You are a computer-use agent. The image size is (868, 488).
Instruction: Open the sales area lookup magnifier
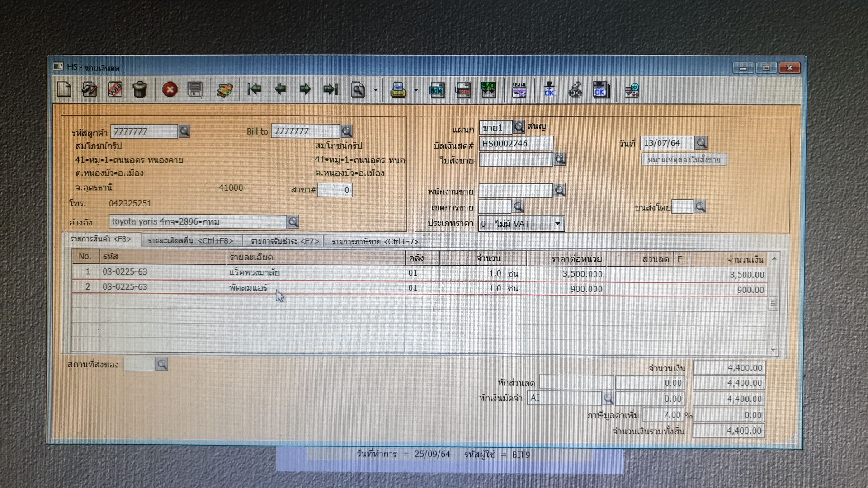pyautogui.click(x=518, y=207)
